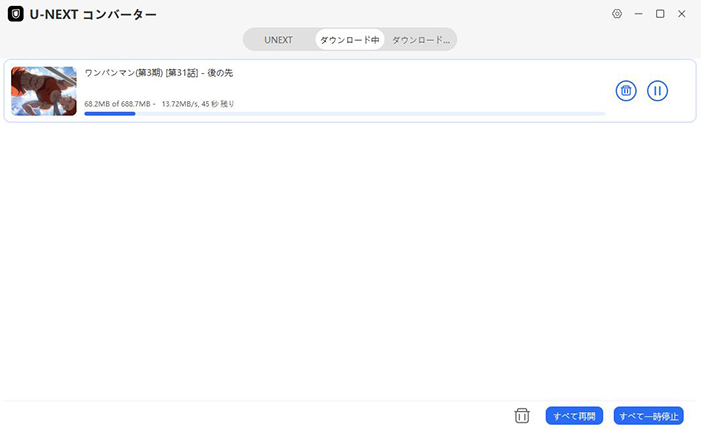Open the truncated ダウンロード... tab
701x430 pixels.
click(421, 40)
